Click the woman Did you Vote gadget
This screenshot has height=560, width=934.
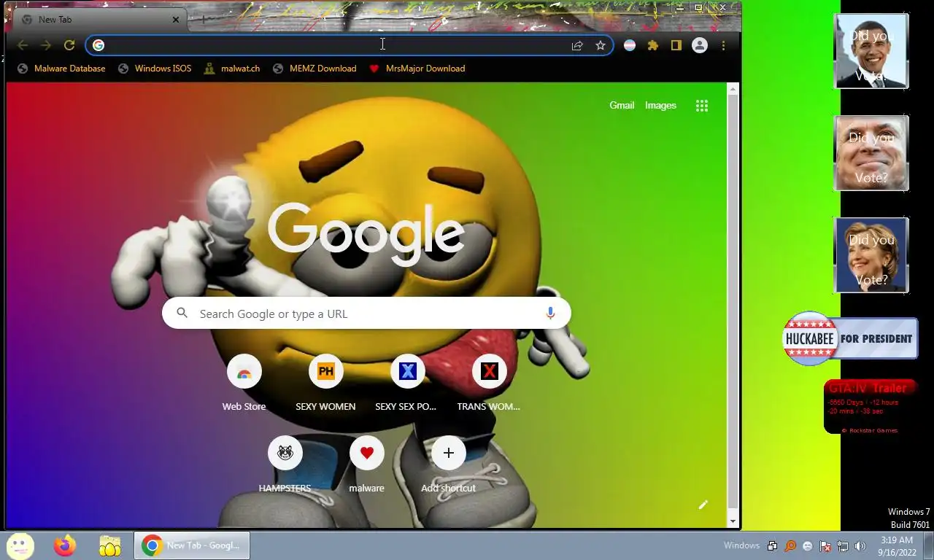(x=871, y=255)
